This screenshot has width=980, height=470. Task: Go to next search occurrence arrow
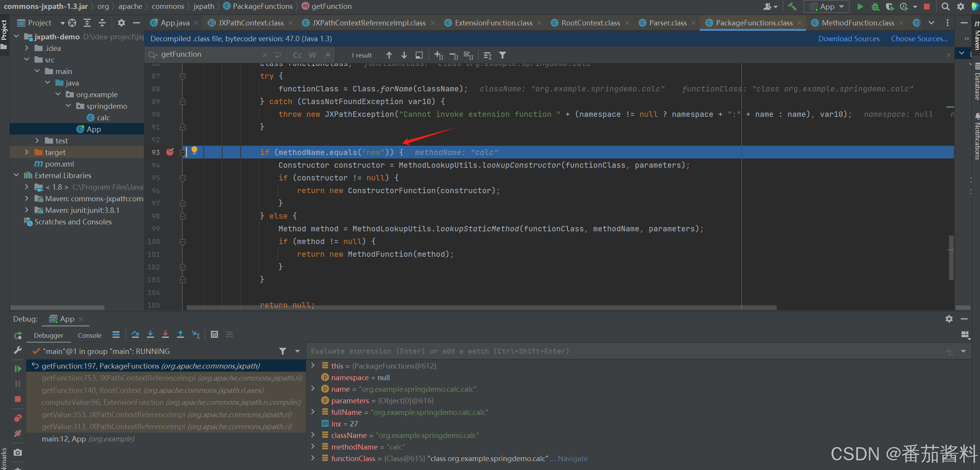[404, 55]
